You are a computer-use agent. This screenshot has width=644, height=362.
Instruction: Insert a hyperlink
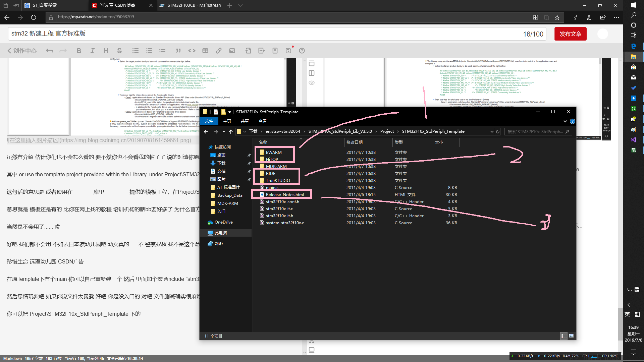[219, 51]
